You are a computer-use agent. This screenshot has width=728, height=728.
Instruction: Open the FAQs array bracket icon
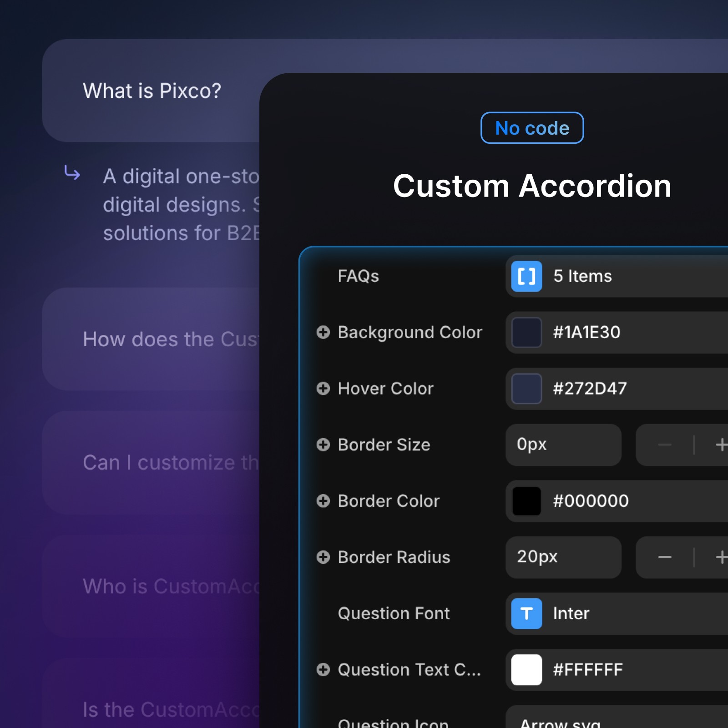coord(526,276)
